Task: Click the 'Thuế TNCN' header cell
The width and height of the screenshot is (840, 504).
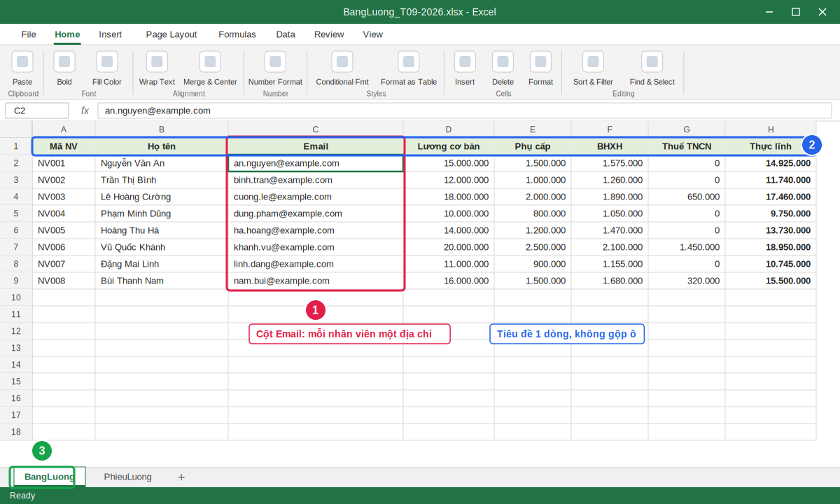Action: coord(687,146)
